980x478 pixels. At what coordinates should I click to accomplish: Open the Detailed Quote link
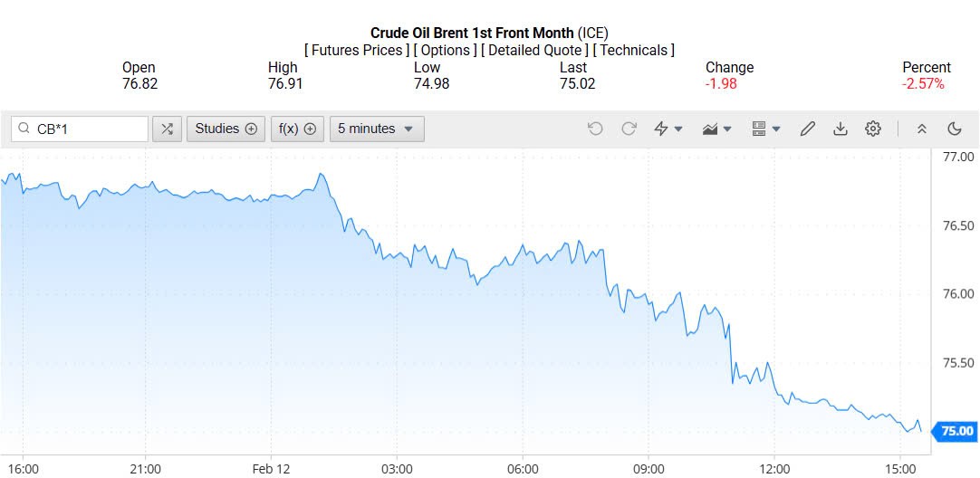tap(535, 51)
